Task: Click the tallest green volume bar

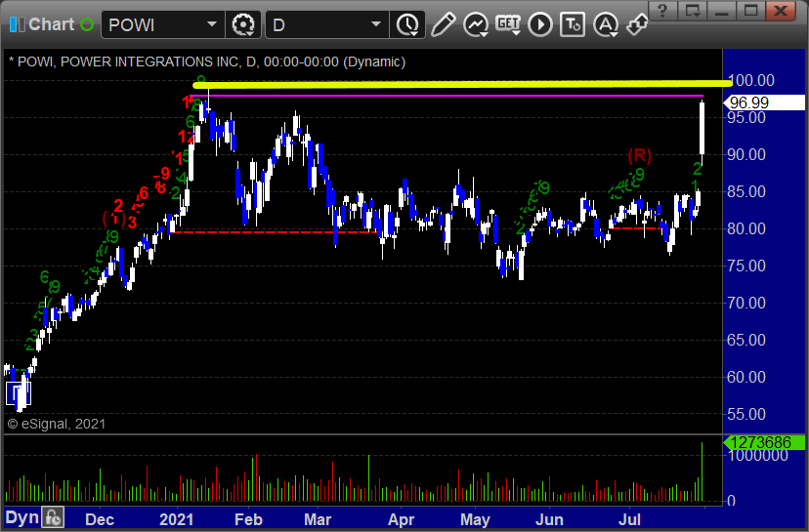Action: (702, 471)
